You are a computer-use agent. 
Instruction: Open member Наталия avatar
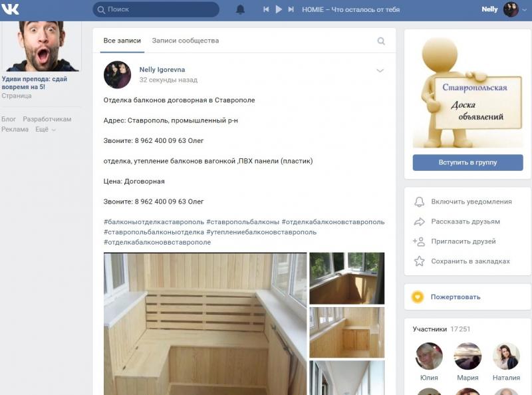tap(506, 356)
